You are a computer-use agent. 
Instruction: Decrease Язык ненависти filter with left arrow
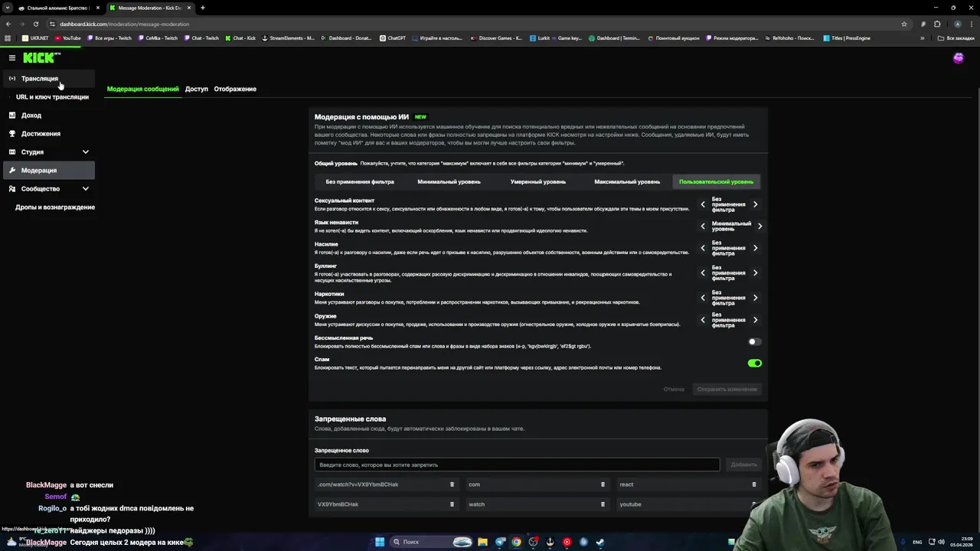tap(703, 226)
